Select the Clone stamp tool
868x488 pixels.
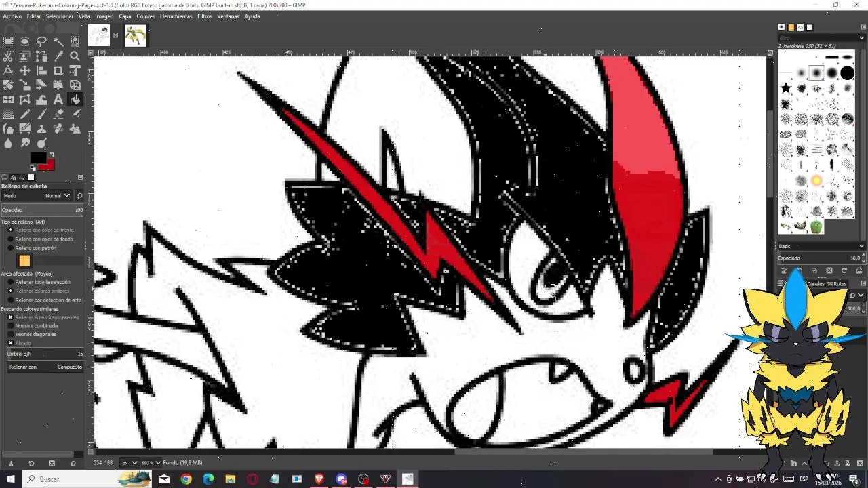pyautogui.click(x=41, y=128)
